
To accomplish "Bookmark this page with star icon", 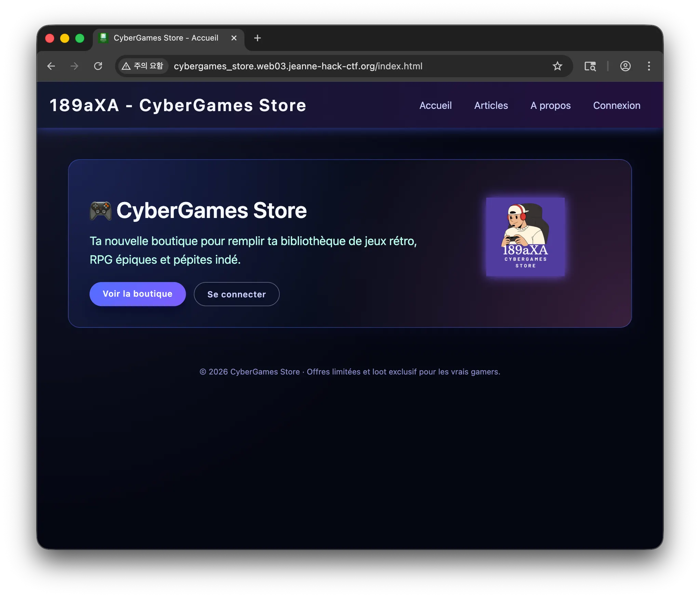I will (557, 66).
